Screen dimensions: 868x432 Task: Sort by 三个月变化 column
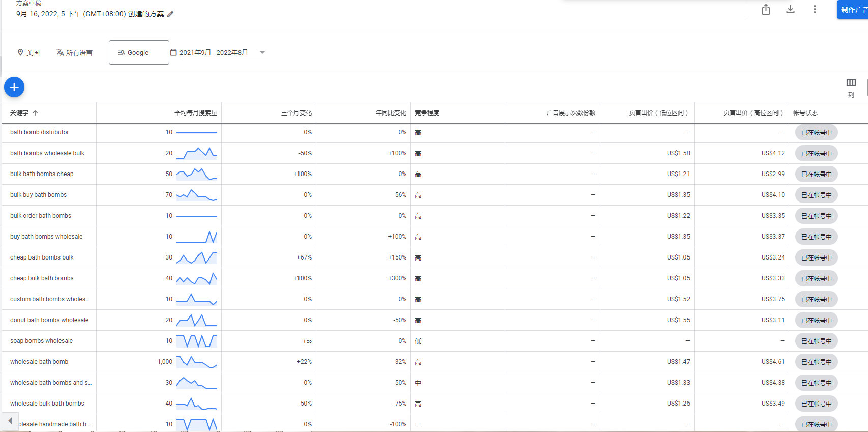(x=296, y=113)
